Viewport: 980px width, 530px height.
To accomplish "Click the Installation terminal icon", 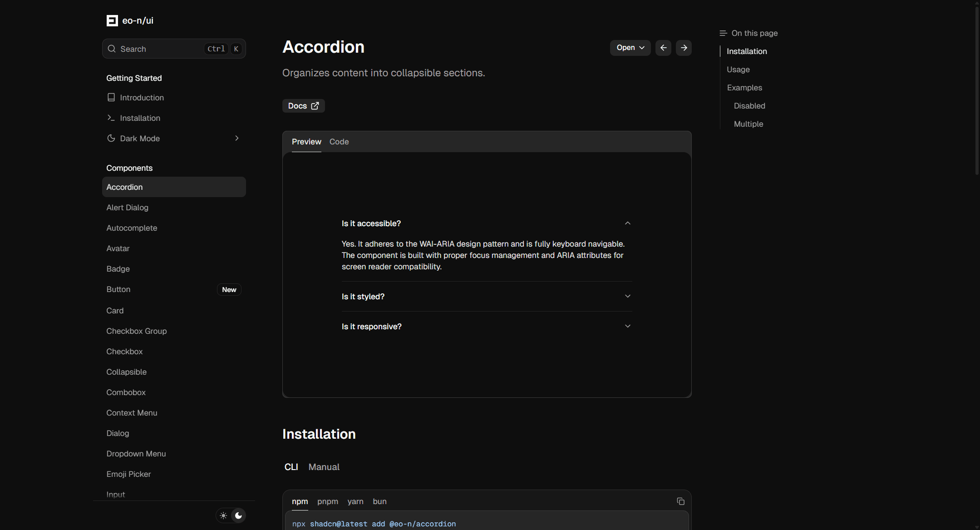I will point(111,118).
